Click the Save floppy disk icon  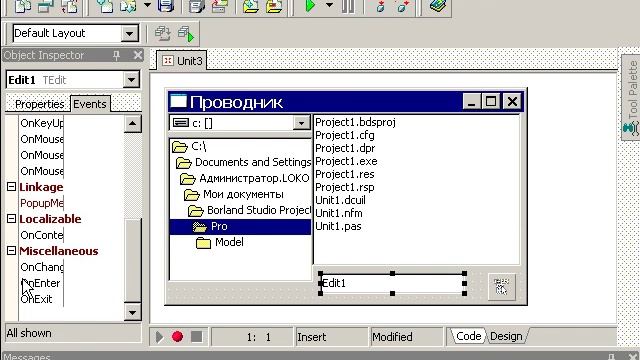(x=166, y=6)
